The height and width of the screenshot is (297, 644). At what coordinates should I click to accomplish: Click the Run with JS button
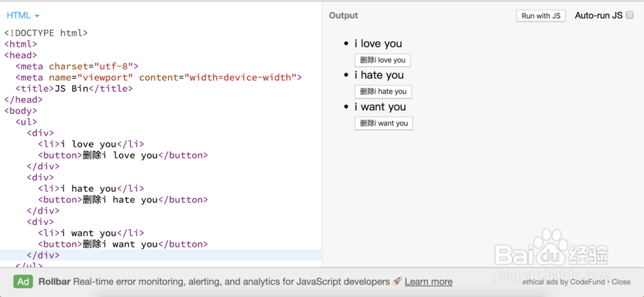540,16
